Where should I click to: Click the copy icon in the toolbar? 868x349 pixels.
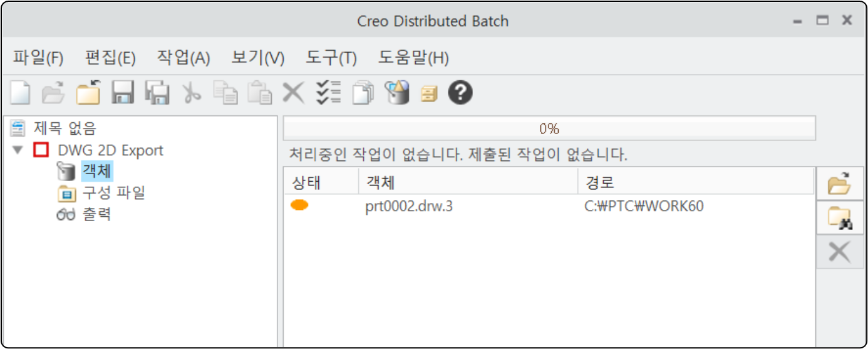225,93
